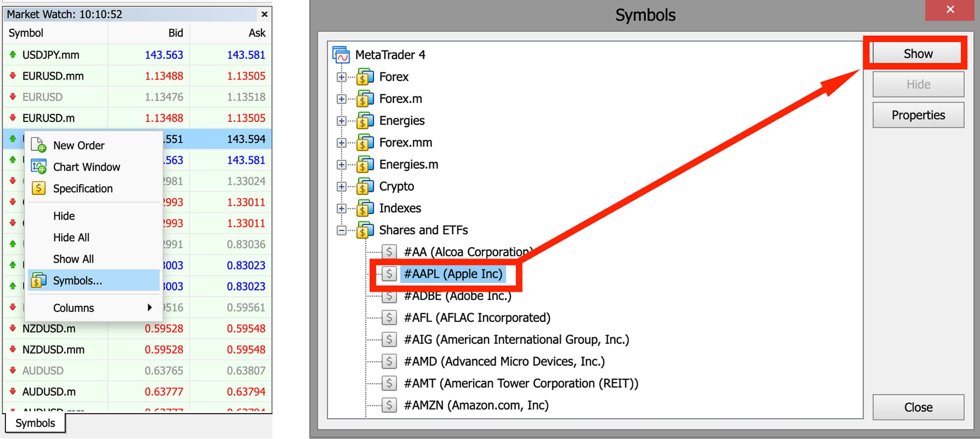Screen dimensions: 980x439
Task: Click the dollar icon beside #AMZN
Action: click(389, 405)
